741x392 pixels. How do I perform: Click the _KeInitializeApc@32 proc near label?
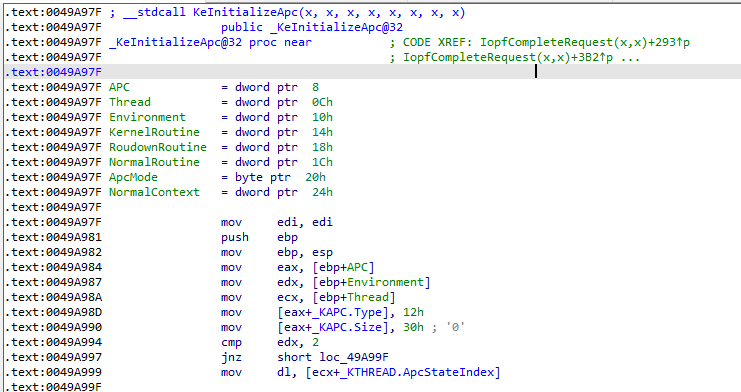[x=210, y=43]
